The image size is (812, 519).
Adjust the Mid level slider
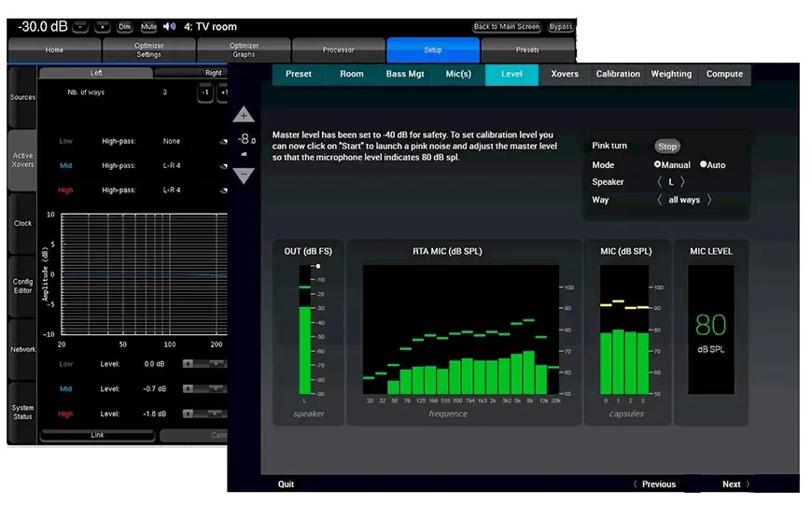tap(205, 389)
